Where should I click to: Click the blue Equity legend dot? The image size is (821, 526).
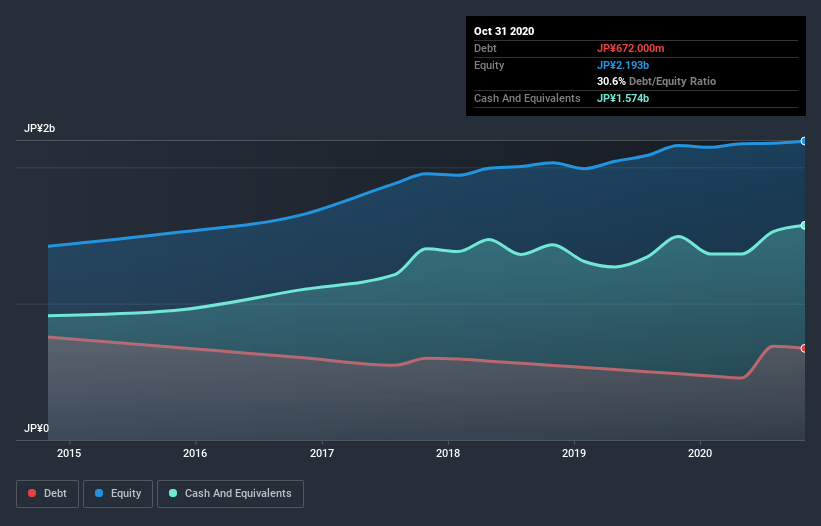pyautogui.click(x=99, y=493)
